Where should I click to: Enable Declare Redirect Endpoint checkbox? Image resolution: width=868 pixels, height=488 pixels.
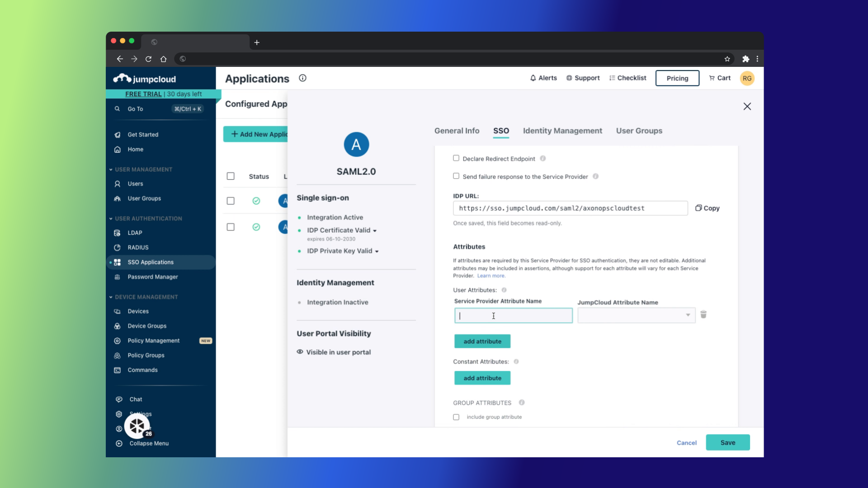[x=456, y=158]
